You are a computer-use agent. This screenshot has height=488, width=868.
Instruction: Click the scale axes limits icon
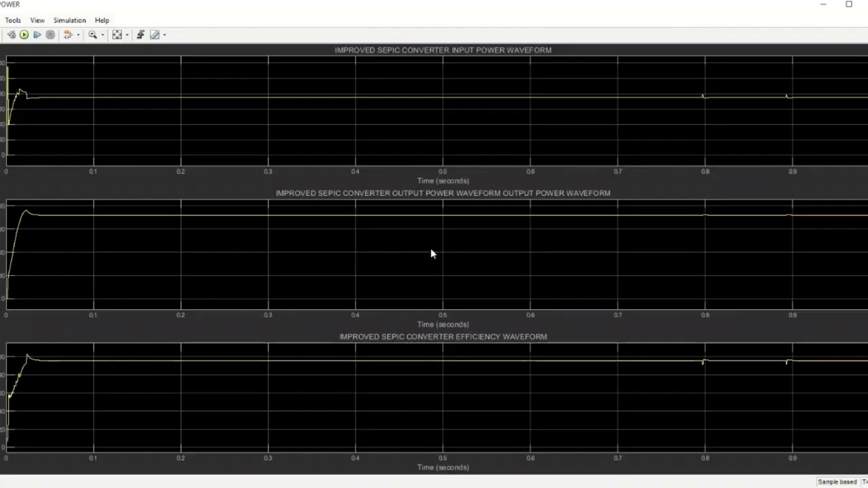[117, 35]
